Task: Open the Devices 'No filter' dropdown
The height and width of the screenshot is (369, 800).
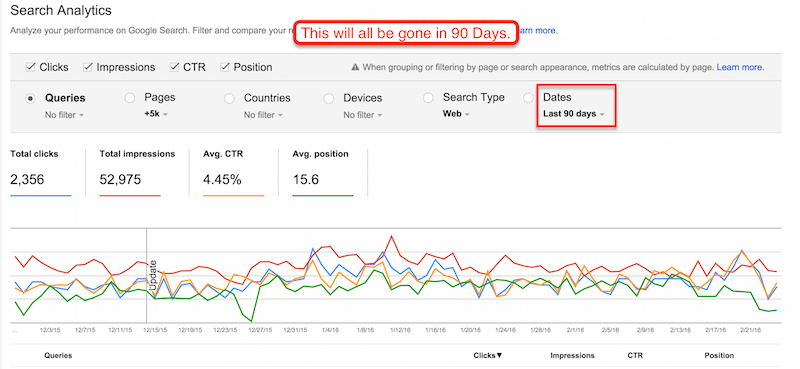Action: 362,115
